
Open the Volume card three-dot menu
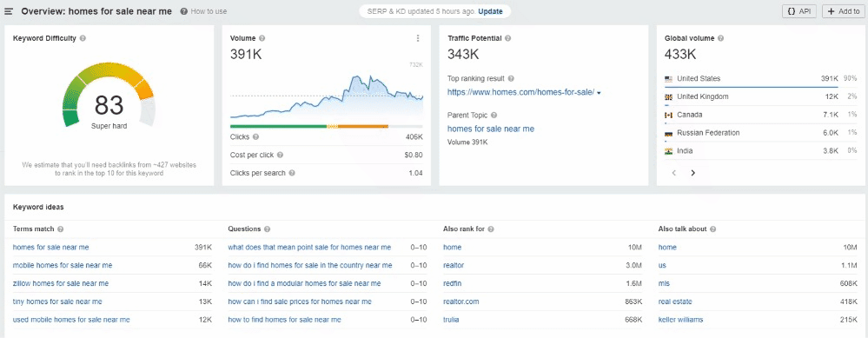click(418, 39)
